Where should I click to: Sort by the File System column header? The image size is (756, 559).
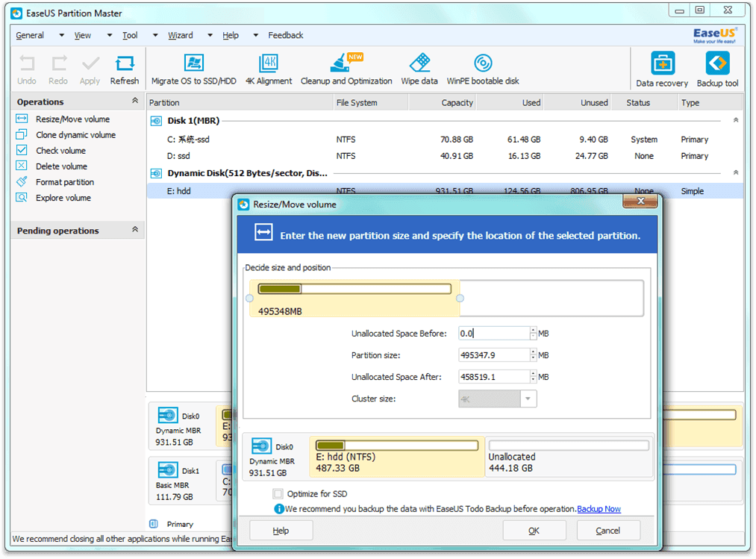tap(371, 103)
